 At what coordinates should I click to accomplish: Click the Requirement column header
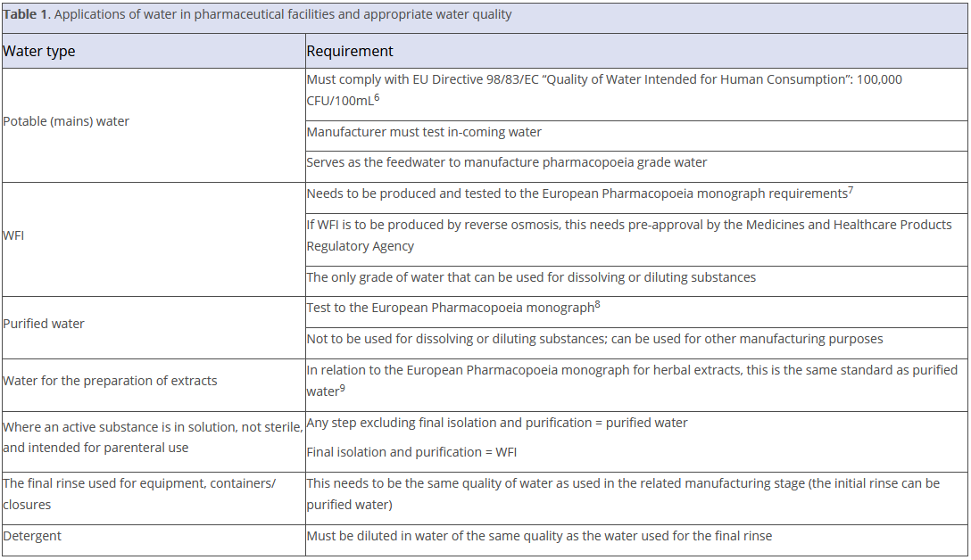click(350, 52)
